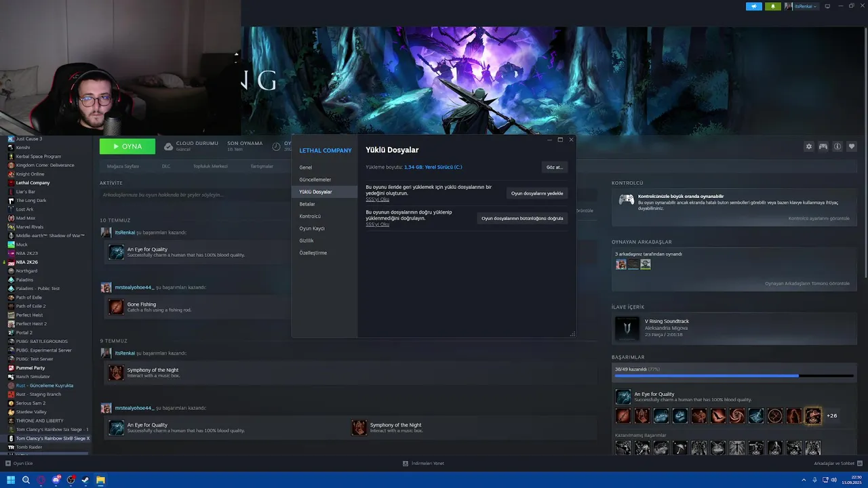Click the green OYNA play button
This screenshot has height=488, width=868.
[x=127, y=146]
